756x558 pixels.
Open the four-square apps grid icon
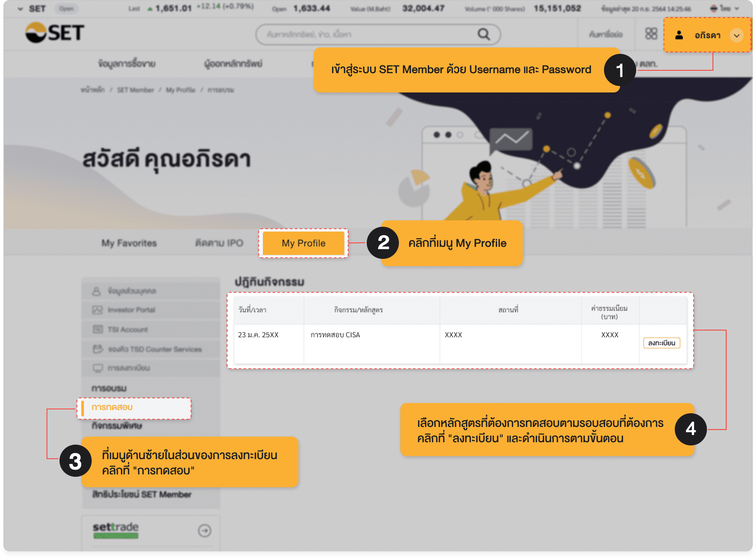651,34
